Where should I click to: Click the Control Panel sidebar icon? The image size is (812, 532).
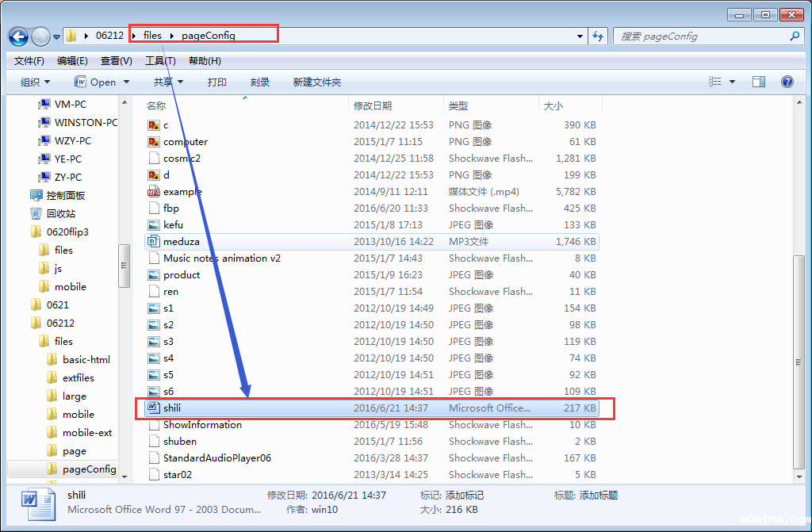36,195
